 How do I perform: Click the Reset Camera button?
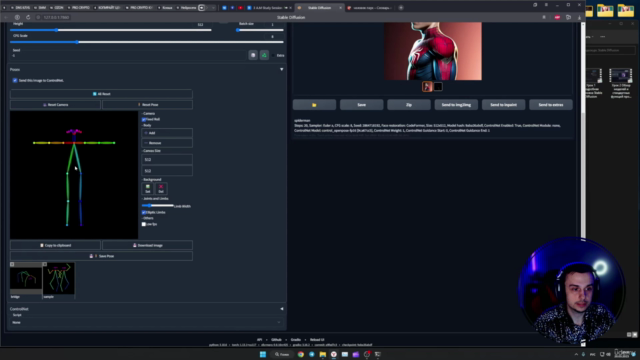coord(55,105)
